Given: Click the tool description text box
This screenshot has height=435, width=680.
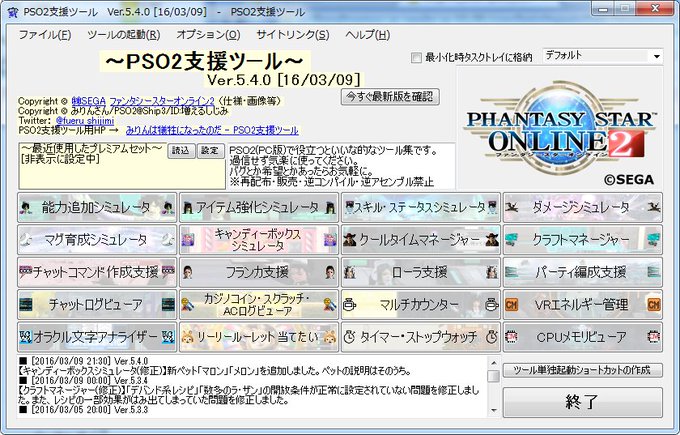Looking at the screenshot, I should point(340,166).
